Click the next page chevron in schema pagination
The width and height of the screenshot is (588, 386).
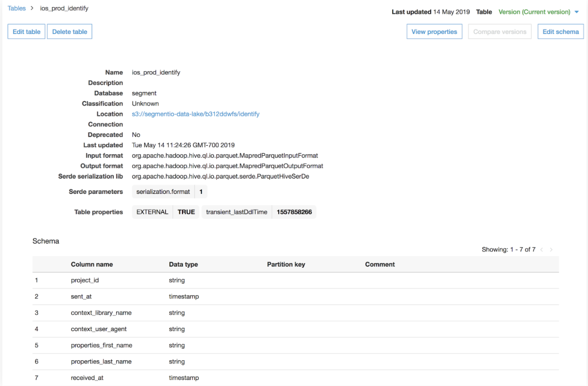pos(551,249)
